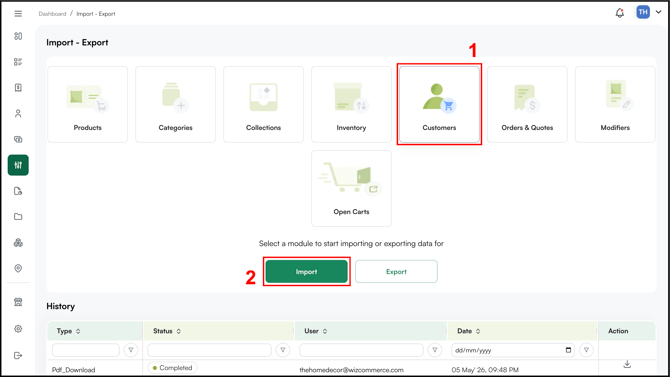Open the stacked cards sidebar icon

pyautogui.click(x=18, y=139)
